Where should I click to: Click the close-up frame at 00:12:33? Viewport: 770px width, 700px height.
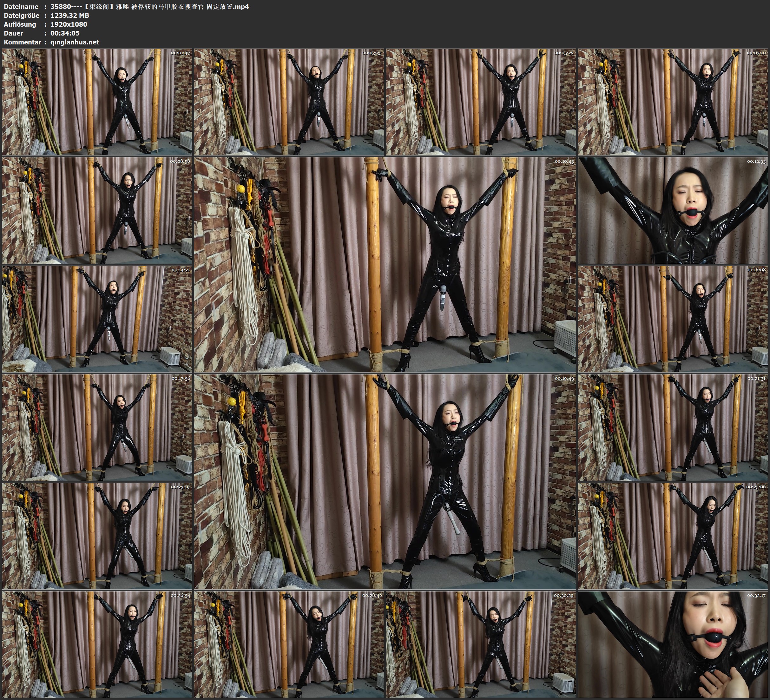click(x=673, y=210)
